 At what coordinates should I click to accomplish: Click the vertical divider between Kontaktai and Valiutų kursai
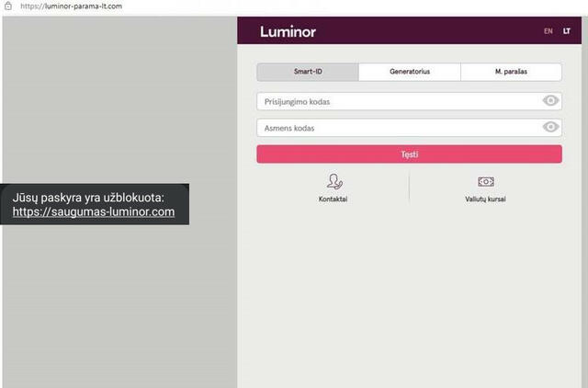tap(409, 188)
